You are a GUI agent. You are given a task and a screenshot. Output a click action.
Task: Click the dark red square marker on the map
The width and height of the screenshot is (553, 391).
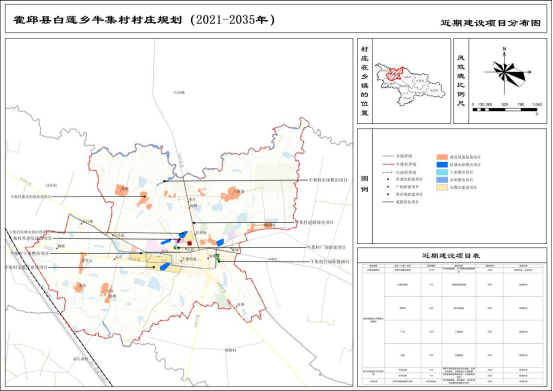(189, 243)
